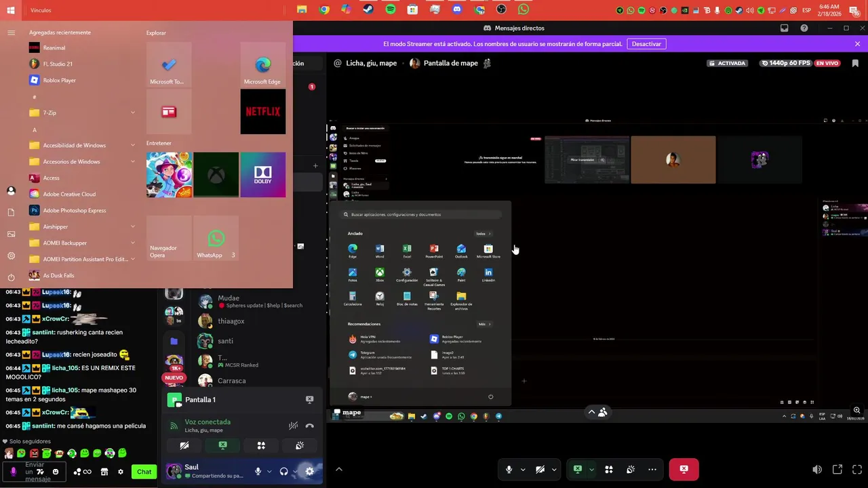Click zoom magnifier on the stream
Screen dimensions: 868x488
coord(856,411)
